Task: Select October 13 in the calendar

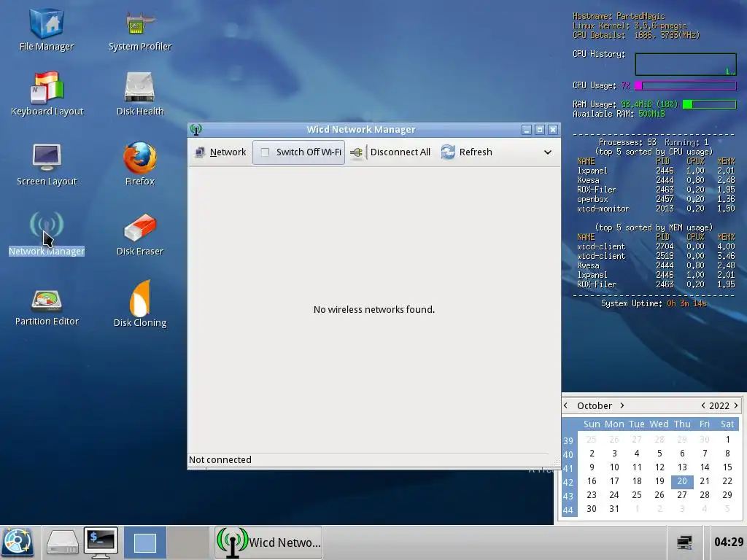Action: click(x=682, y=467)
